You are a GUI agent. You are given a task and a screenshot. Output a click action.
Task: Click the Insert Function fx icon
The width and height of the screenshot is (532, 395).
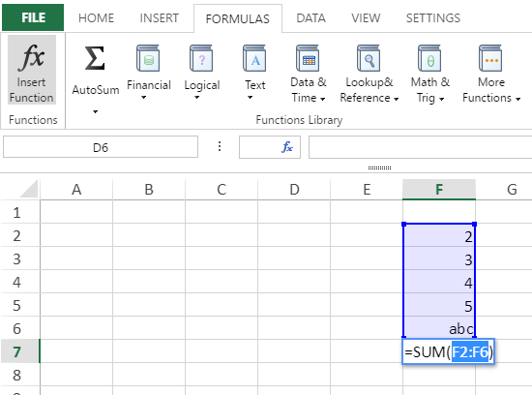[32, 57]
